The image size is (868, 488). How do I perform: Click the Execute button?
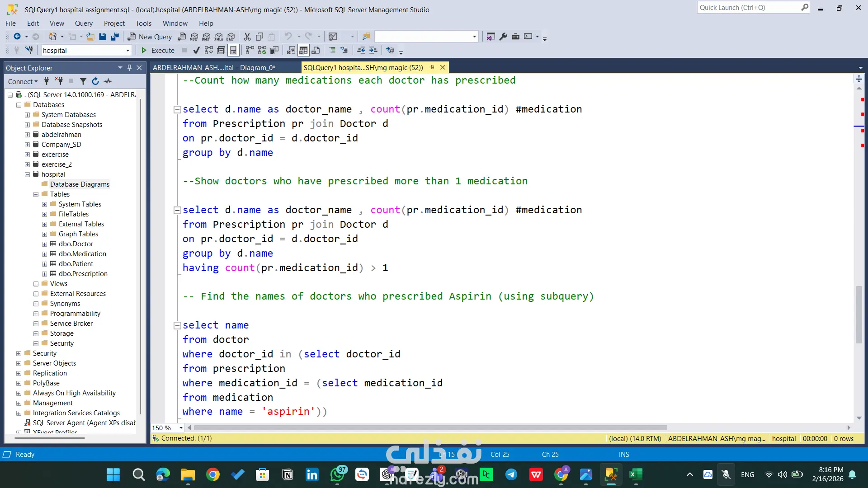(158, 50)
